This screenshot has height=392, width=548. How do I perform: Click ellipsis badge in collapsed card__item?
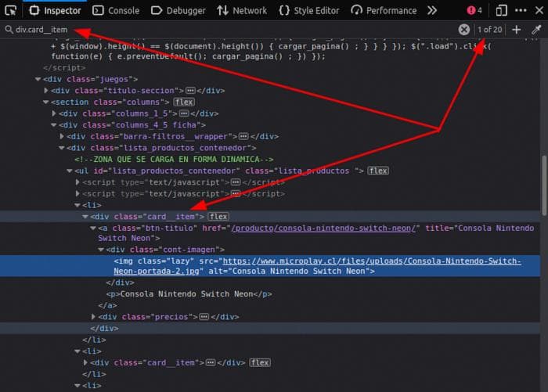coord(211,362)
